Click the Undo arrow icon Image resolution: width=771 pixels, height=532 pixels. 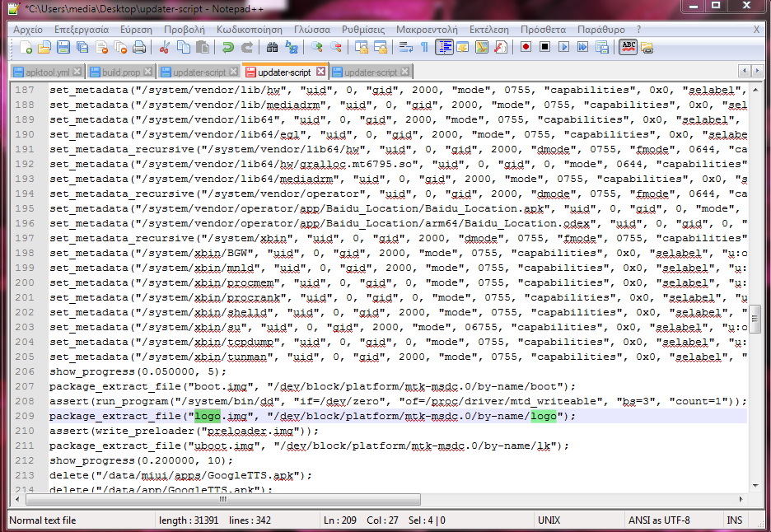(228, 47)
